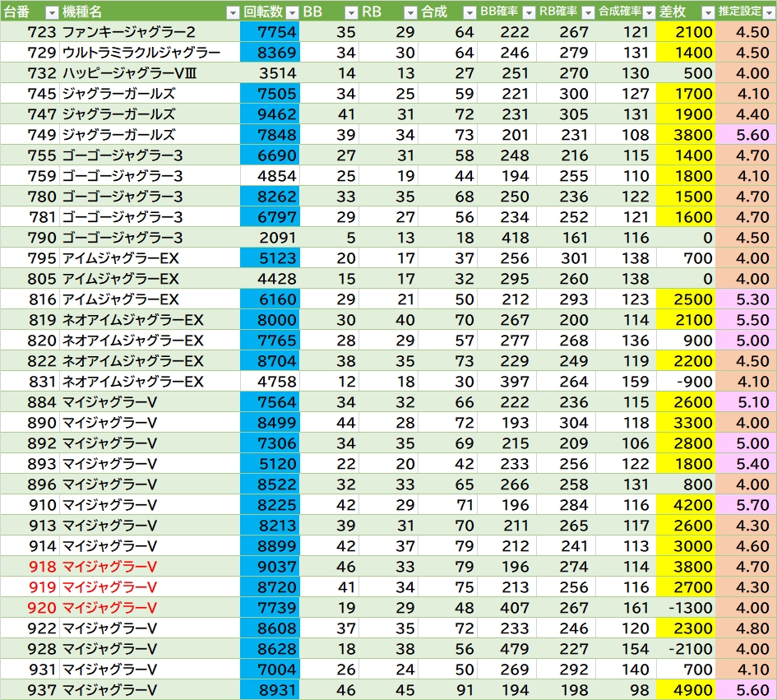Image resolution: width=777 pixels, height=700 pixels.
Task: Select the blue 9462 回転数 cell
Action: pyautogui.click(x=271, y=114)
